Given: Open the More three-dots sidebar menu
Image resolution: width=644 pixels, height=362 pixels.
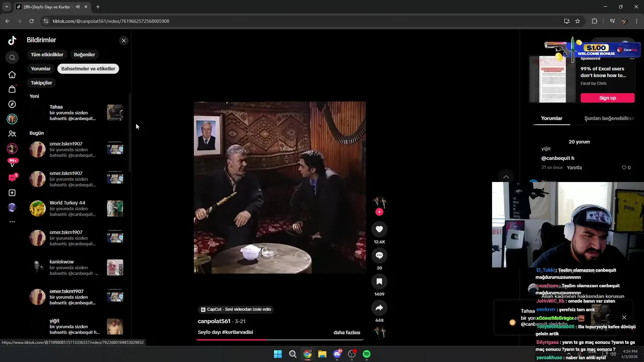Looking at the screenshot, I should coord(12,222).
